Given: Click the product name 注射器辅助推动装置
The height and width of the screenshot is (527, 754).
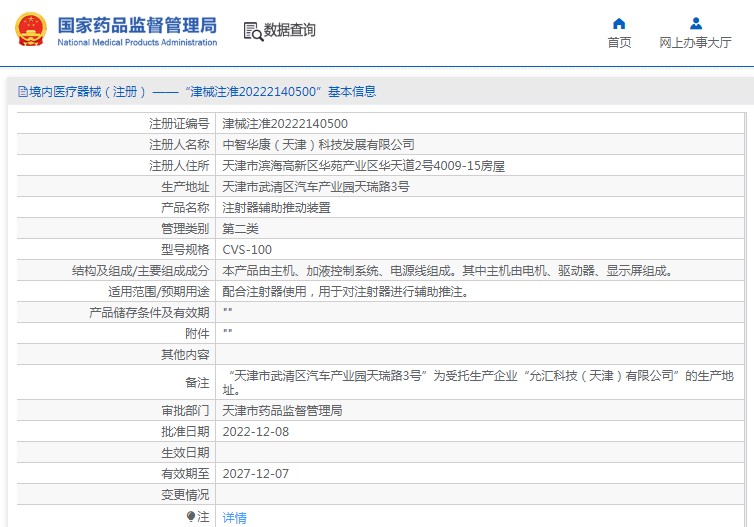Looking at the screenshot, I should [276, 208].
